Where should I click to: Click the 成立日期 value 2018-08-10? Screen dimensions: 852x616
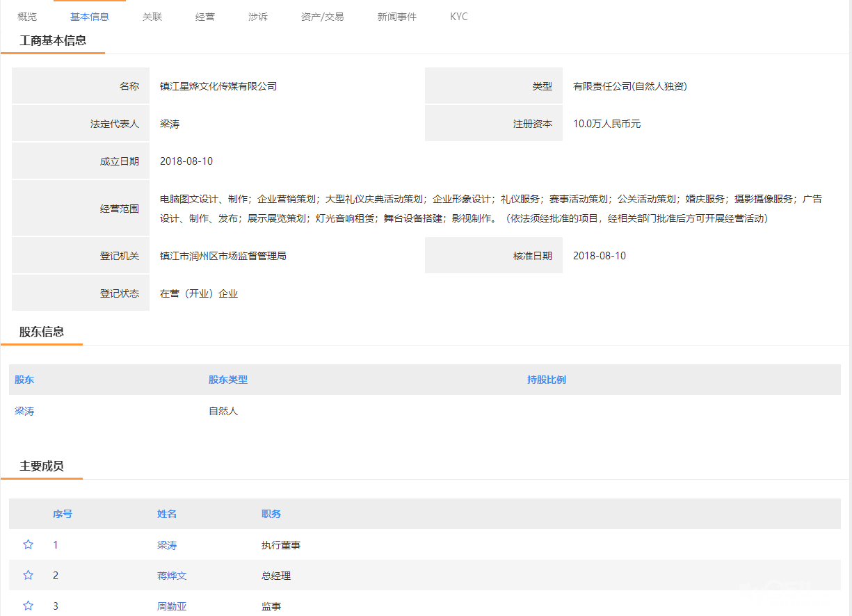click(x=186, y=161)
